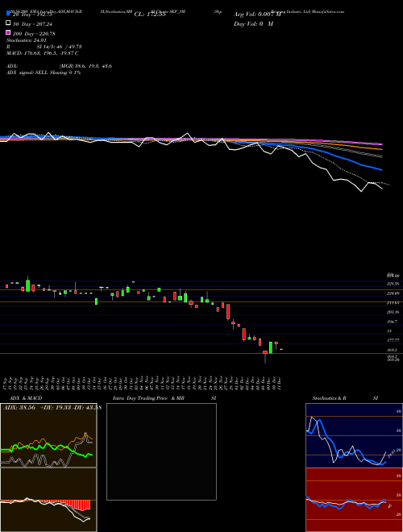
Task: Click the 203.16 price axis label
Action: click(393, 312)
